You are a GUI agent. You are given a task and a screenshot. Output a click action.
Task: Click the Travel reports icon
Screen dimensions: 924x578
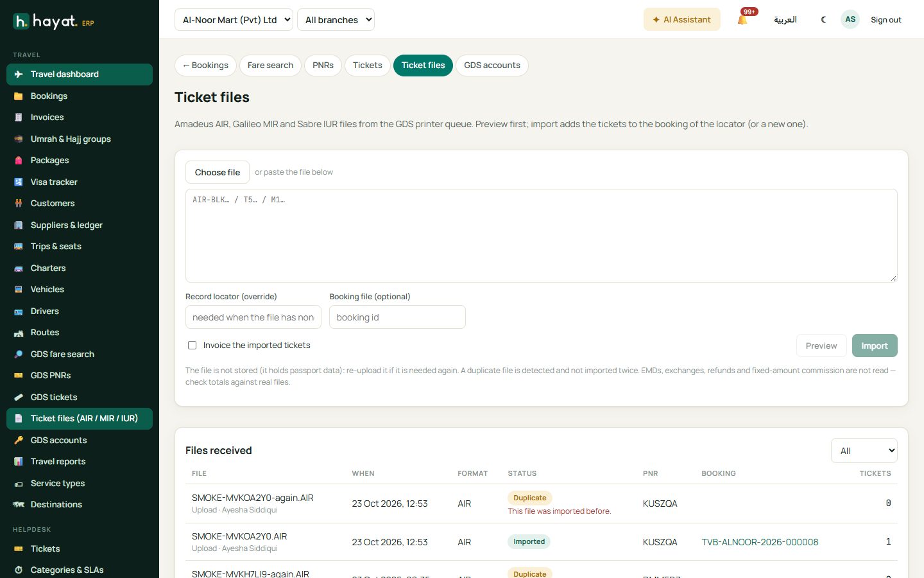19,462
